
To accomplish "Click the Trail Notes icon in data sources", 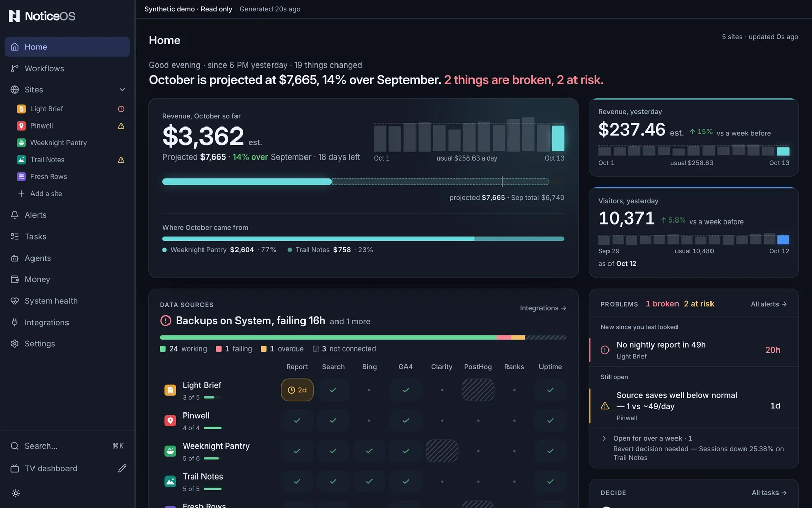I will [x=171, y=482].
